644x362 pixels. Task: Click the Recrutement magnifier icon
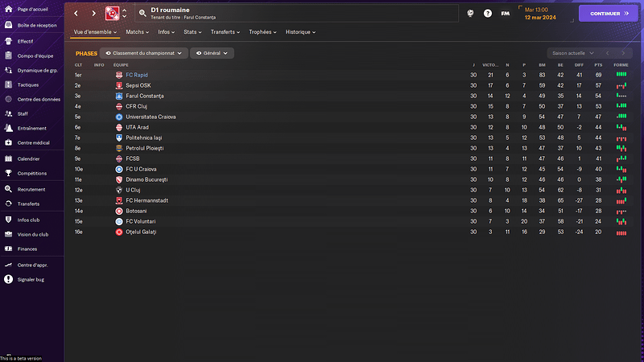pyautogui.click(x=8, y=189)
